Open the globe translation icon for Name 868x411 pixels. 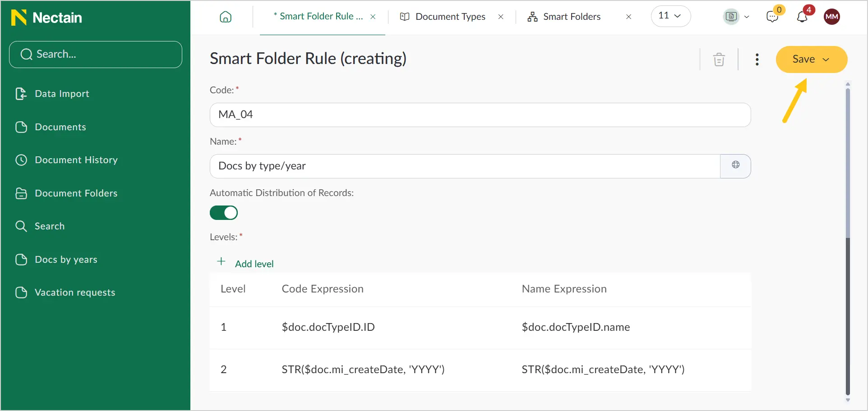pyautogui.click(x=736, y=165)
